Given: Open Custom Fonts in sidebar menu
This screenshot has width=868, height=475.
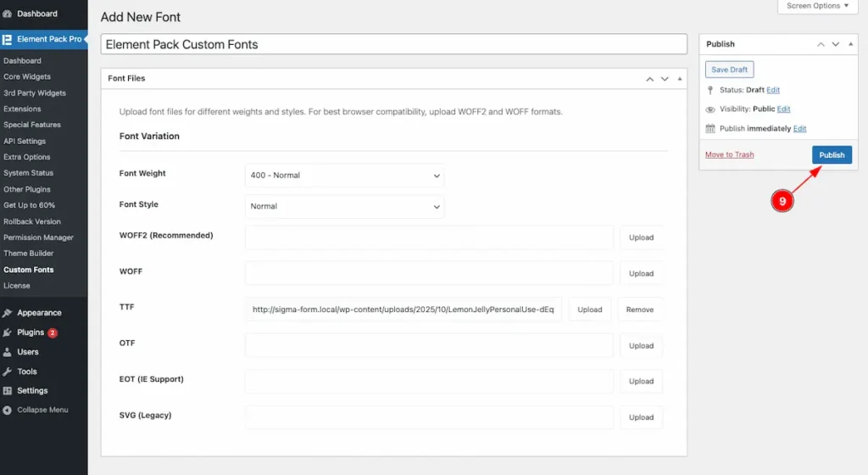Looking at the screenshot, I should click(28, 270).
